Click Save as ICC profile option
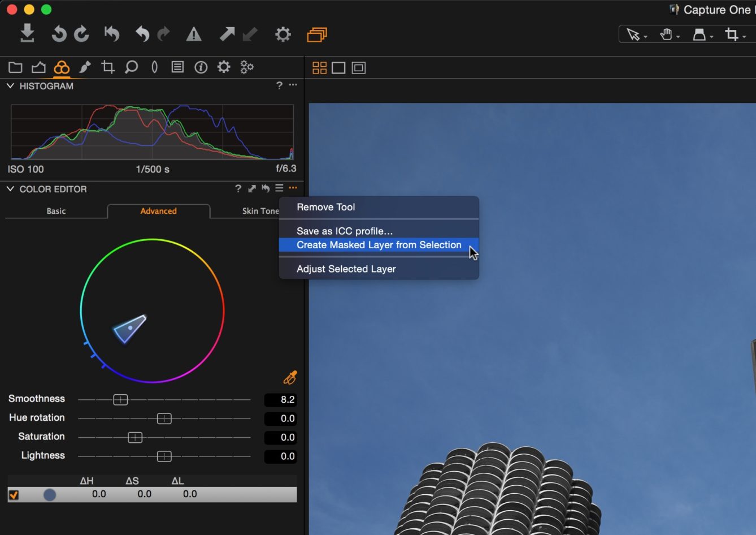The height and width of the screenshot is (535, 756). pyautogui.click(x=344, y=231)
